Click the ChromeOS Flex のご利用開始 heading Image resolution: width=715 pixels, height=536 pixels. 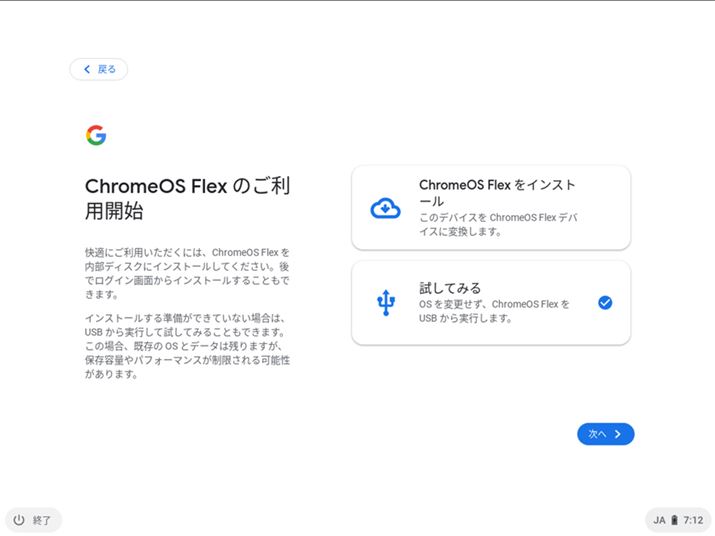[x=188, y=199]
